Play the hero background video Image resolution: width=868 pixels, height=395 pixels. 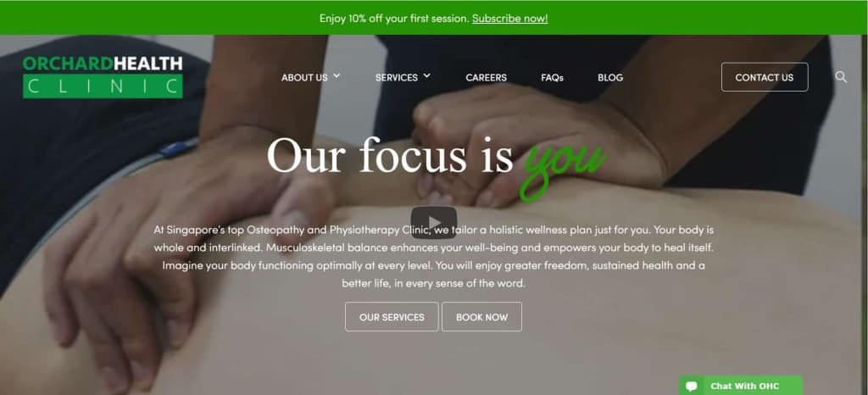click(433, 222)
